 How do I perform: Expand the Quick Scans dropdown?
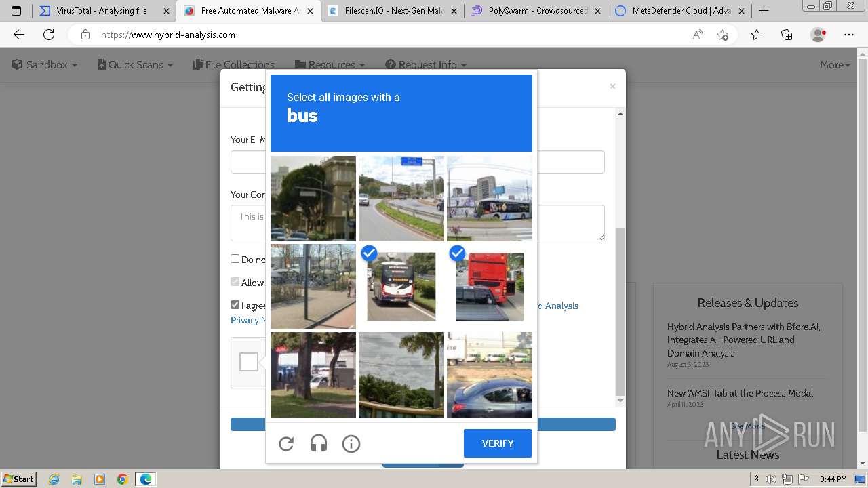pyautogui.click(x=135, y=65)
